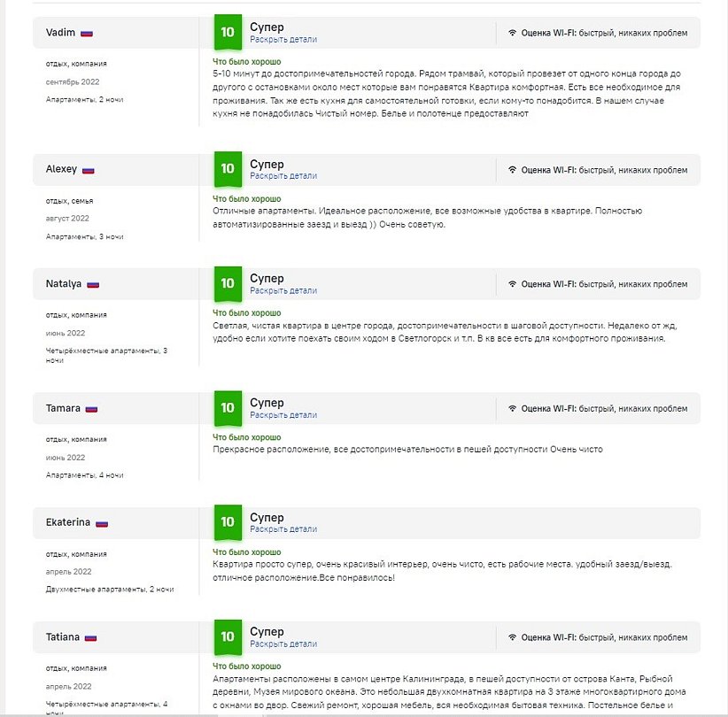Click the Russian flag beside Alexey
The image size is (728, 717).
coord(89,169)
